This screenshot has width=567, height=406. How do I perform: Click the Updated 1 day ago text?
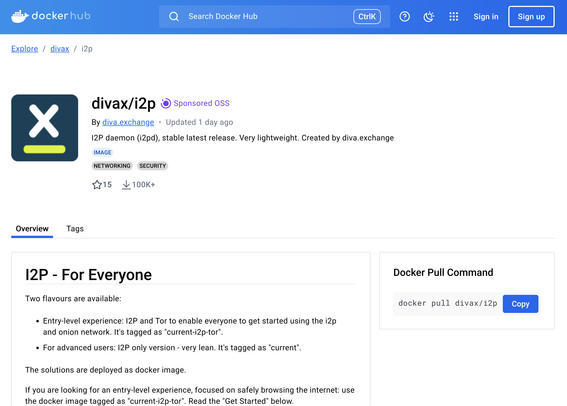[199, 122]
